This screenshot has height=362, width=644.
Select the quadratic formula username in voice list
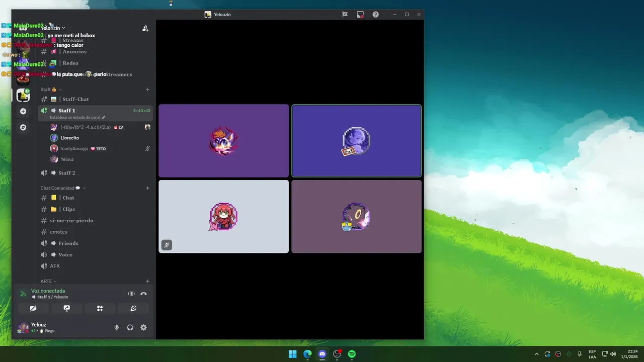pos(86,127)
